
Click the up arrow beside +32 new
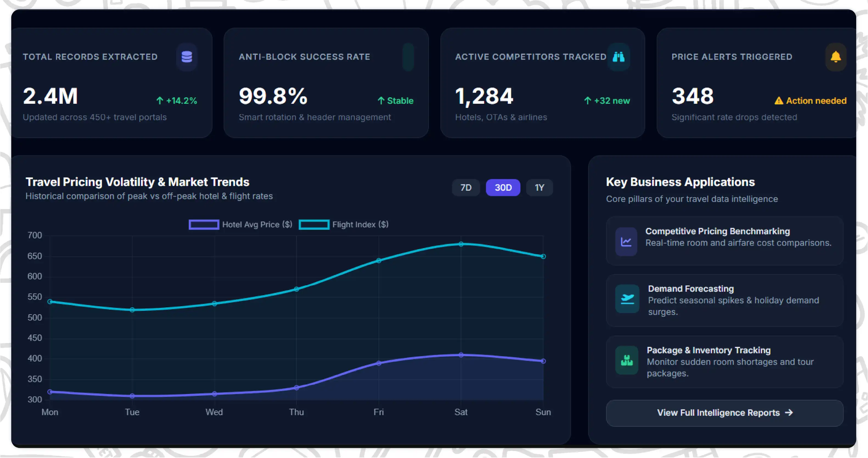[587, 100]
